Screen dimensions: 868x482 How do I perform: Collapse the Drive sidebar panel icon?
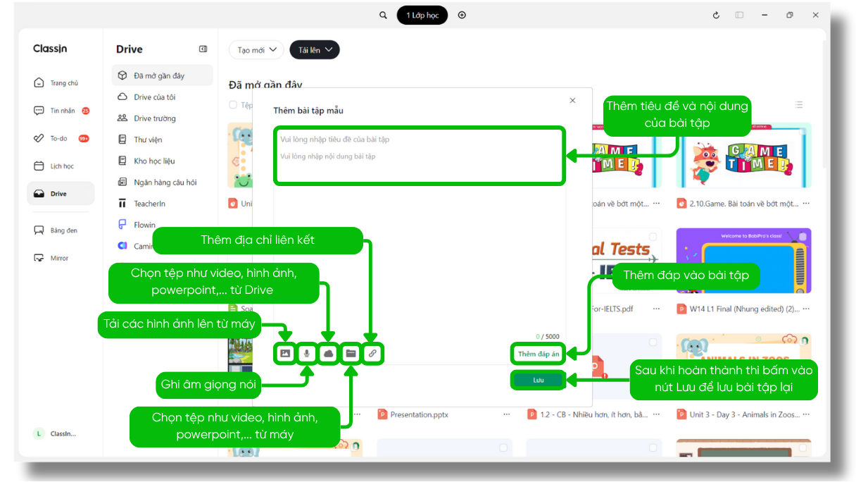coord(203,49)
